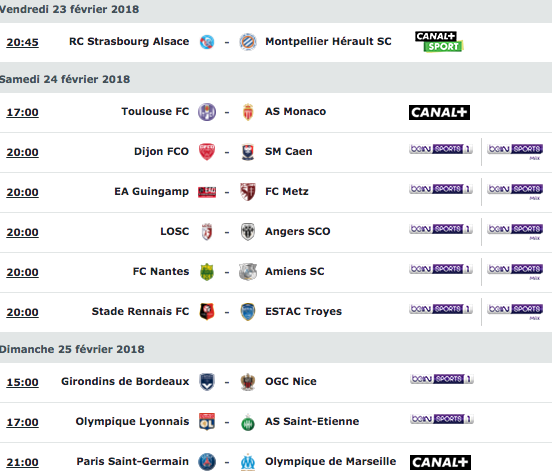Click the Angers SCO club crest
Screen dimensions: 552x476
pyautogui.click(x=248, y=232)
